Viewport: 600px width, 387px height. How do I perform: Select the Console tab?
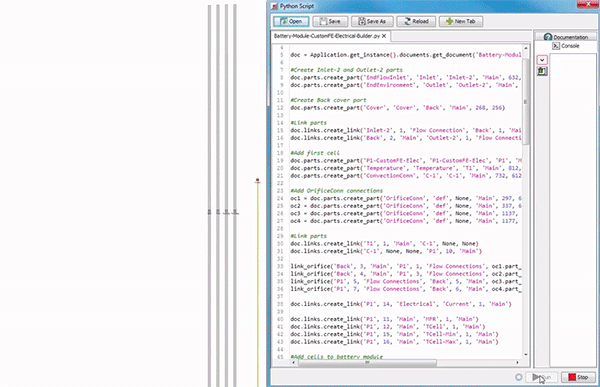(566, 46)
